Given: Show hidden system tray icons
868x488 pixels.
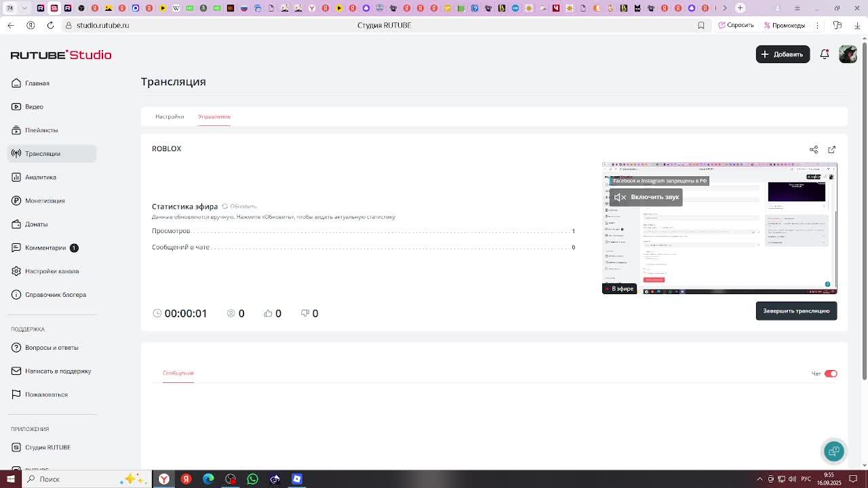Looking at the screenshot, I should click(759, 479).
